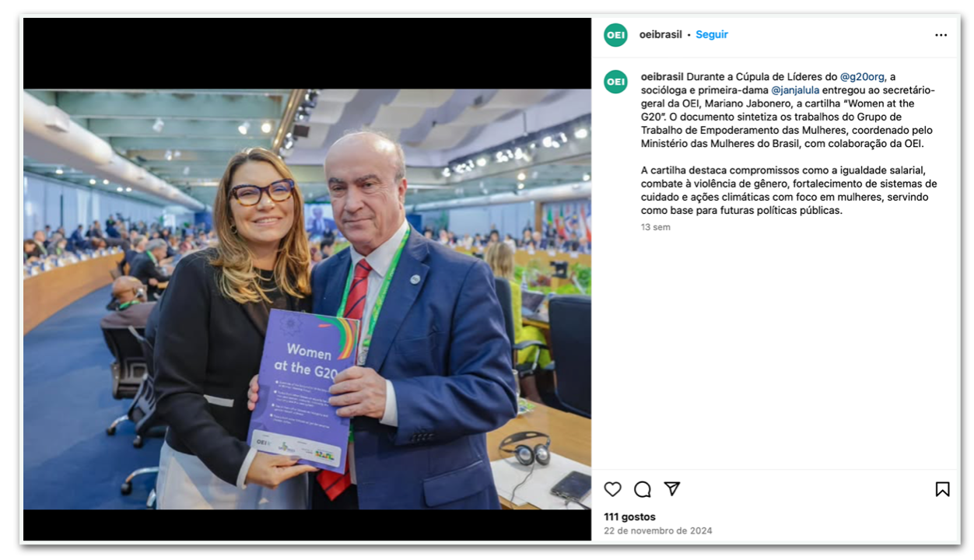Viewport: 974px width, 560px height.
Task: Click the Women at the G20 booklet in photo
Action: (304, 390)
